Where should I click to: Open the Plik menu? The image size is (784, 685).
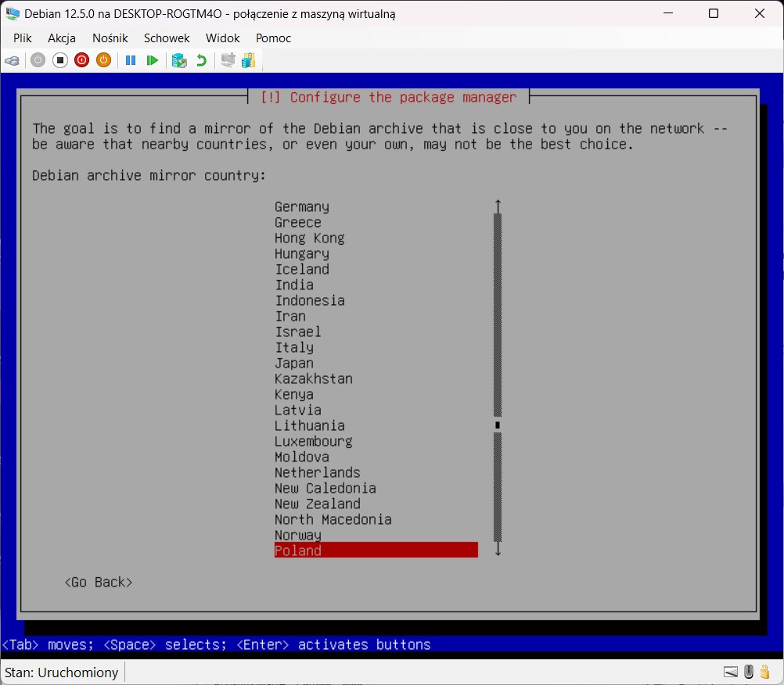(x=23, y=38)
